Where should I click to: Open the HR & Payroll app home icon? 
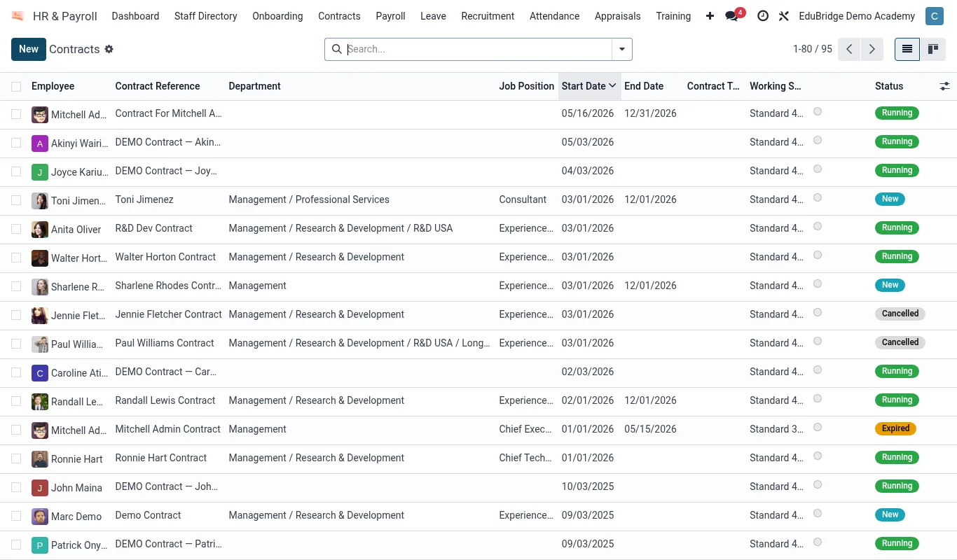coord(18,16)
